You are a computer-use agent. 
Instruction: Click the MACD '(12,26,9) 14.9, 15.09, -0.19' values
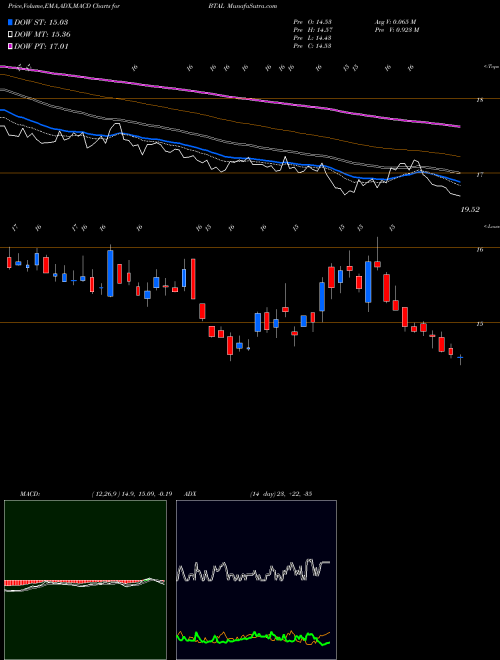pyautogui.click(x=131, y=494)
